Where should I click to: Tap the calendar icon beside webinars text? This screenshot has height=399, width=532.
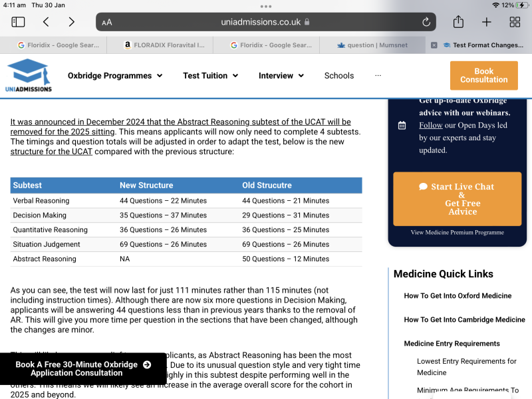(x=402, y=125)
